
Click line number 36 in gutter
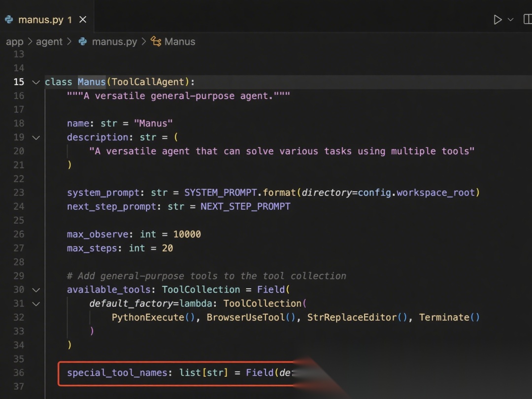tap(19, 373)
